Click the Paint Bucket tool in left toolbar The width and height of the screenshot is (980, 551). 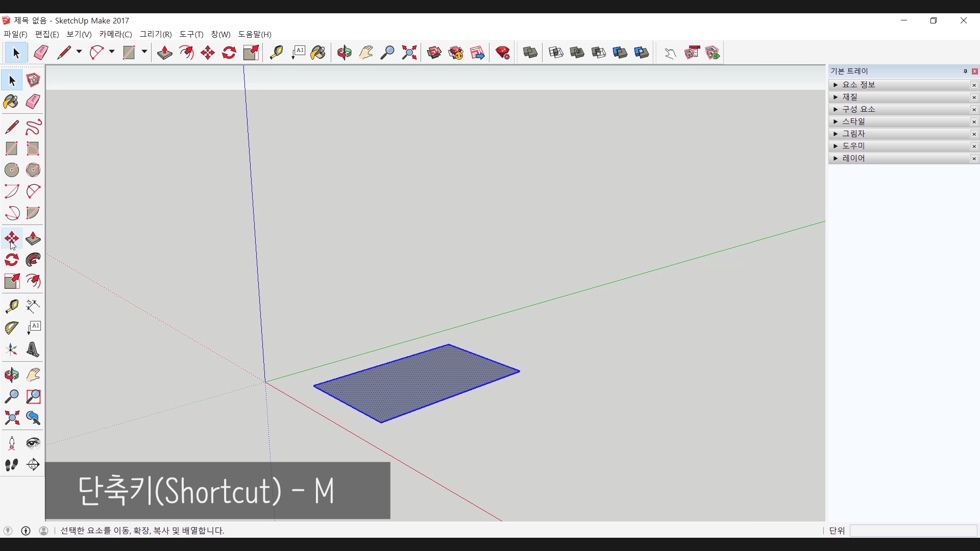click(x=11, y=102)
